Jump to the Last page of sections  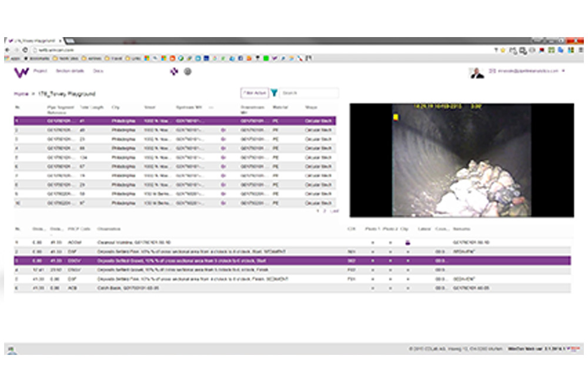click(x=334, y=210)
